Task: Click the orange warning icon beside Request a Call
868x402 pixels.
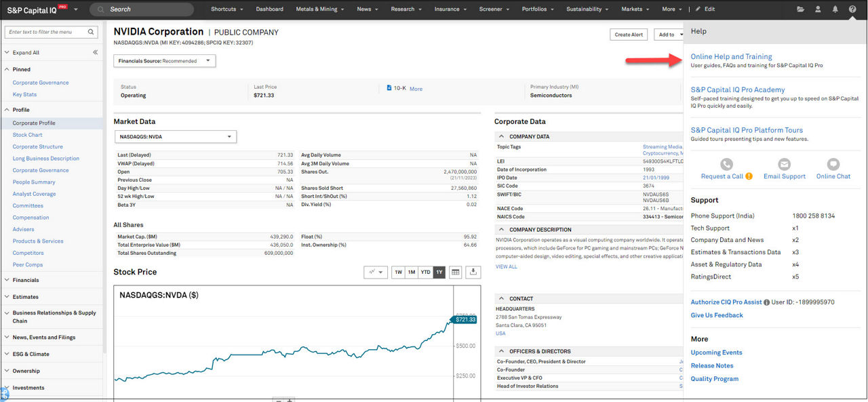Action: 749,176
